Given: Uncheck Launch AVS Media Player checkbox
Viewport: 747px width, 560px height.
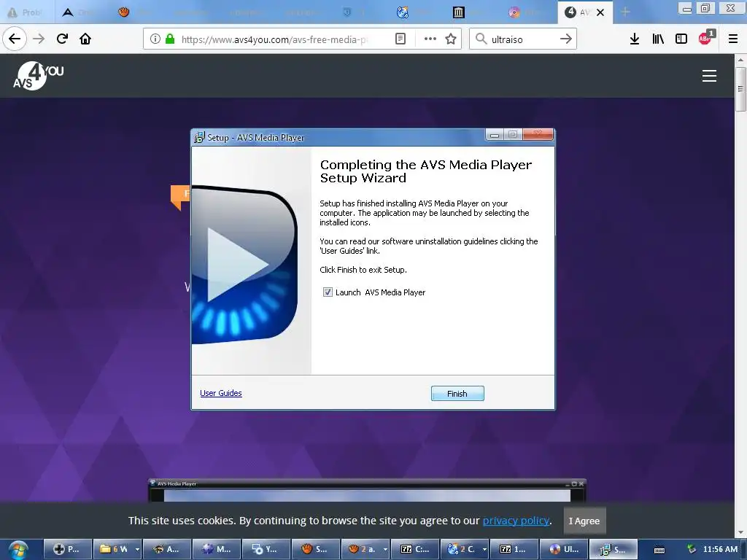Looking at the screenshot, I should pyautogui.click(x=328, y=292).
